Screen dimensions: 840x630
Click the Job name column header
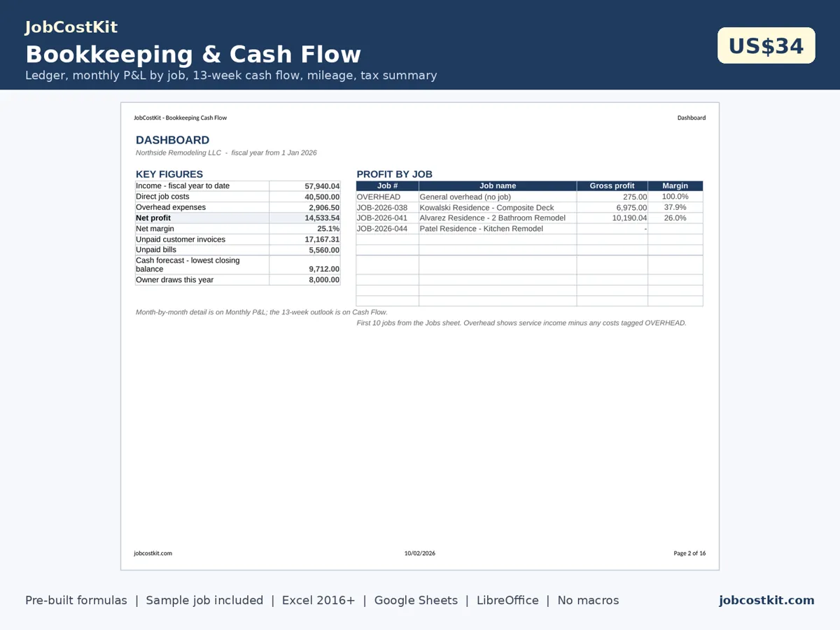498,185
